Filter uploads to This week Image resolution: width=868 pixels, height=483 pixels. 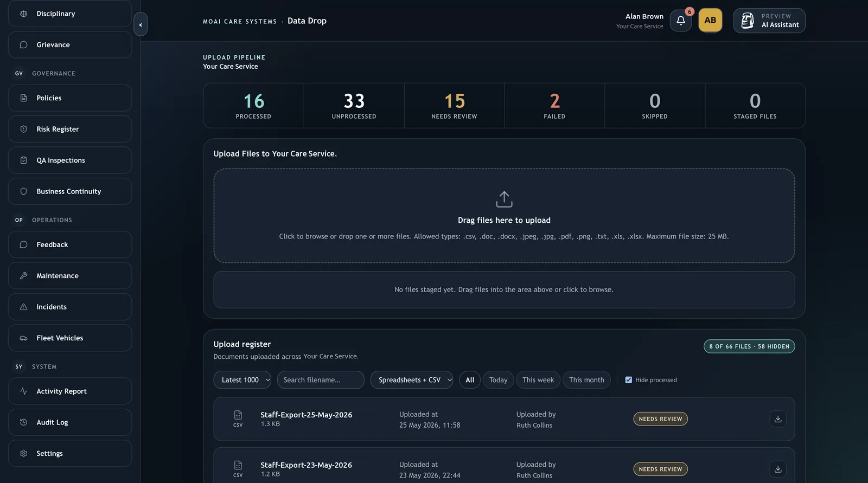[538, 380]
